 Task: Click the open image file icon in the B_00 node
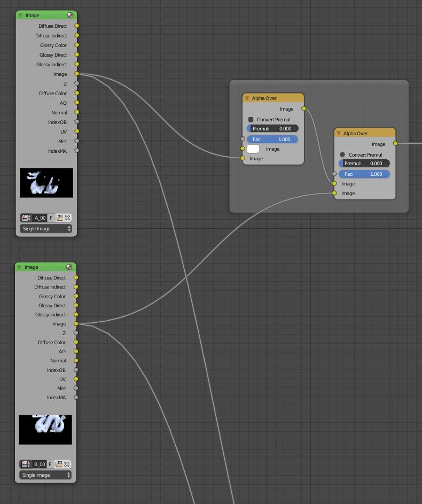[x=58, y=464]
